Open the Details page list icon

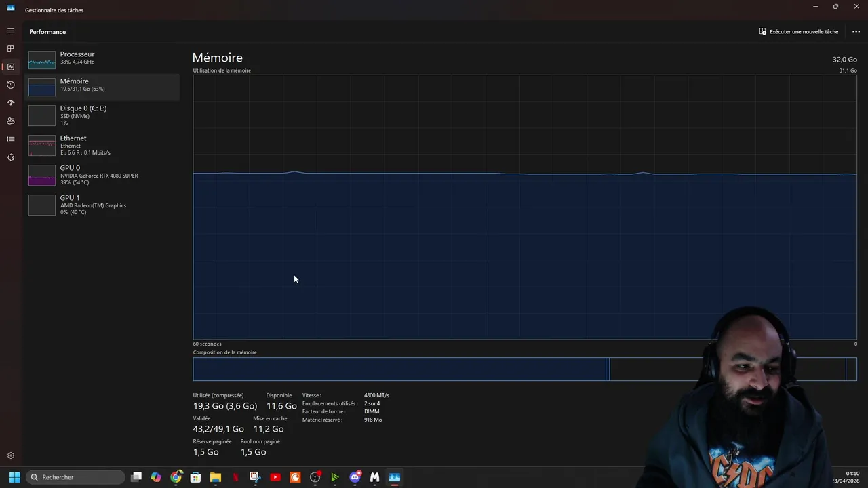tap(10, 139)
